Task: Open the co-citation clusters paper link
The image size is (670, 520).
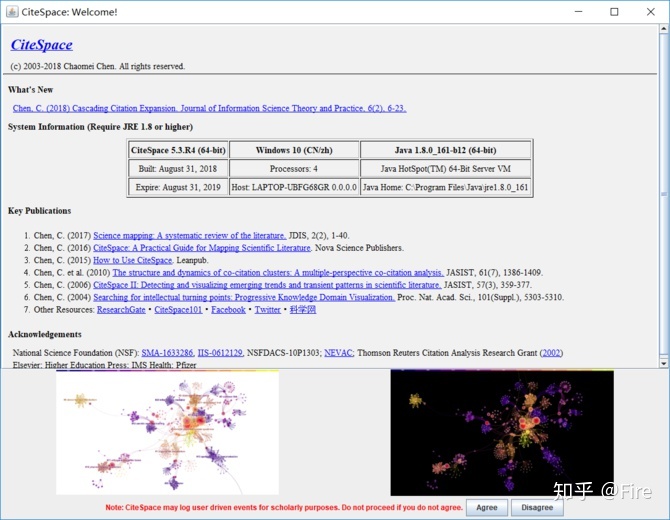Action: 278,272
